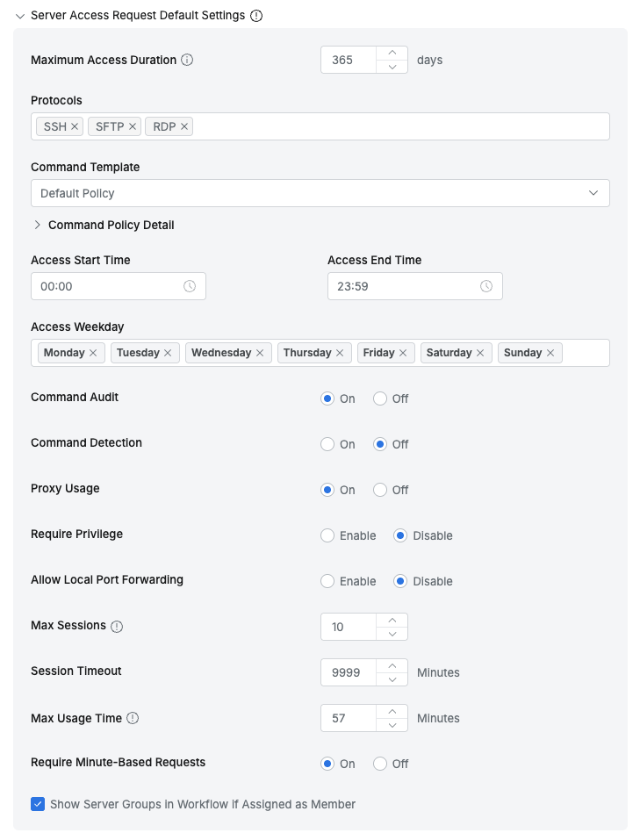This screenshot has height=840, width=640.
Task: Turn Command Audit off
Action: 380,398
